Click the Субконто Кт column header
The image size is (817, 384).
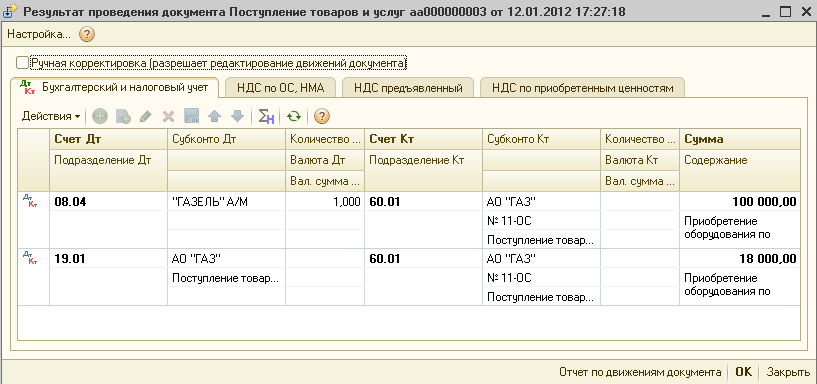pyautogui.click(x=541, y=140)
